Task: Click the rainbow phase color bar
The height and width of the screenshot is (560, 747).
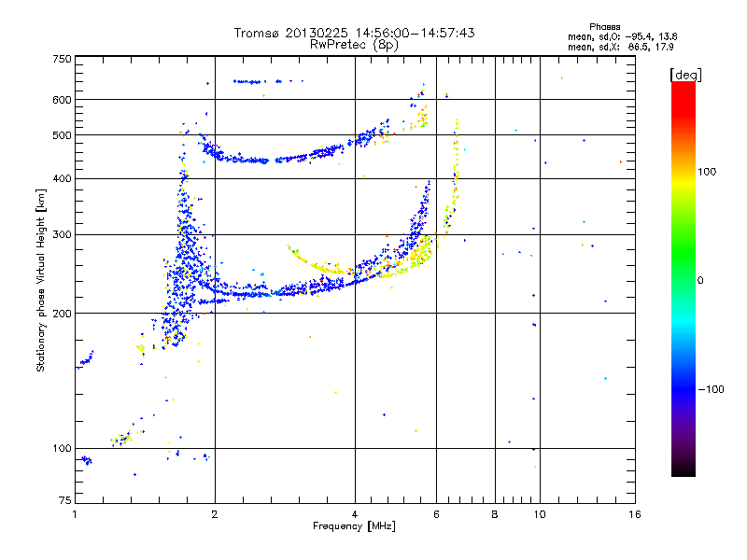Action: 684,278
